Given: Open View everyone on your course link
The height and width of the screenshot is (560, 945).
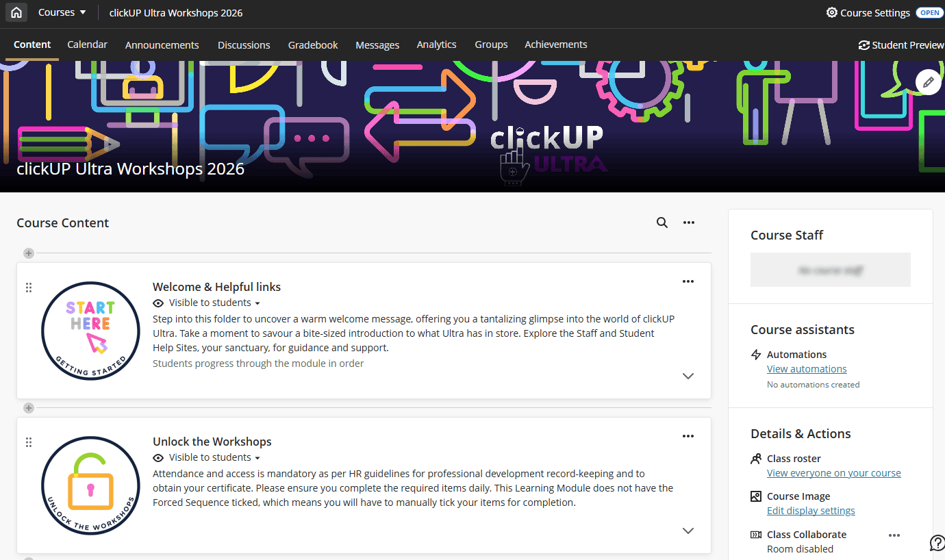Looking at the screenshot, I should coord(834,473).
